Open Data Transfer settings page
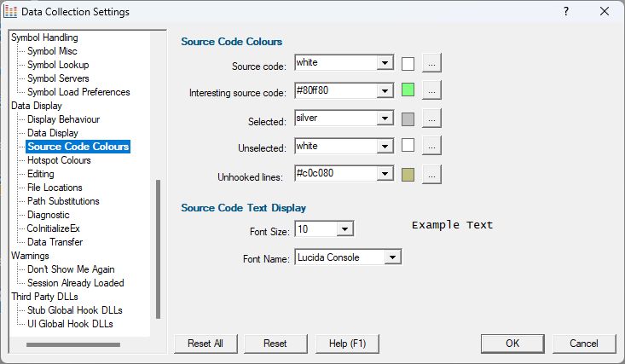Viewport: 625px width, 364px height. tap(55, 242)
